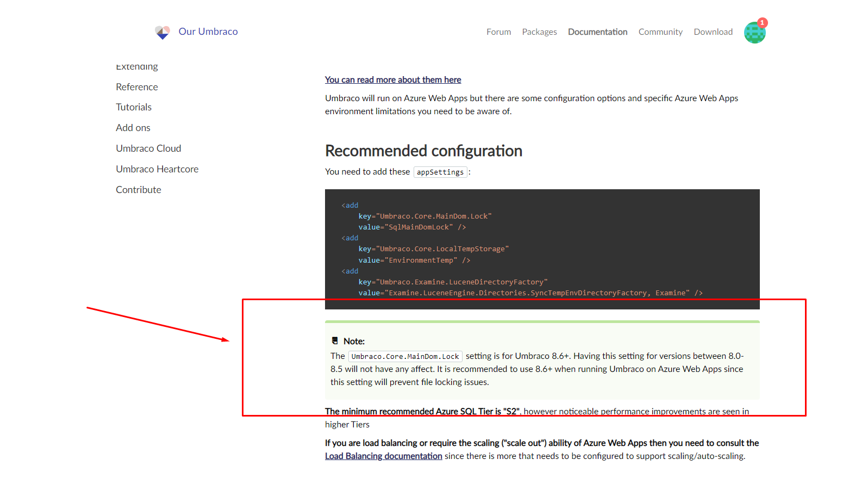868x478 pixels.
Task: Click the 'Umbraco will run on Azure Web Apps' paragraph
Action: [532, 105]
